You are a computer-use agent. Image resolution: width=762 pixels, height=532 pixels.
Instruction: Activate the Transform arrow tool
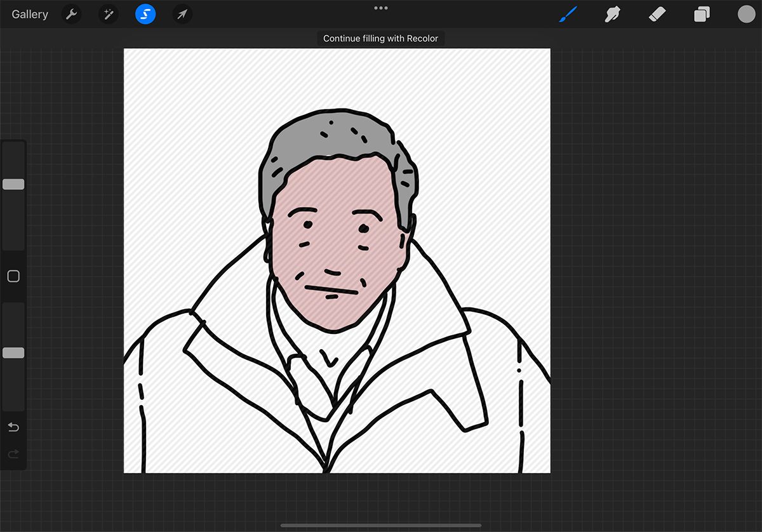pyautogui.click(x=182, y=14)
